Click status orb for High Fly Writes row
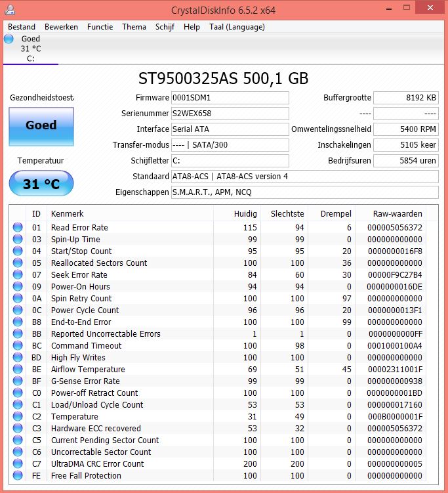 coord(18,357)
